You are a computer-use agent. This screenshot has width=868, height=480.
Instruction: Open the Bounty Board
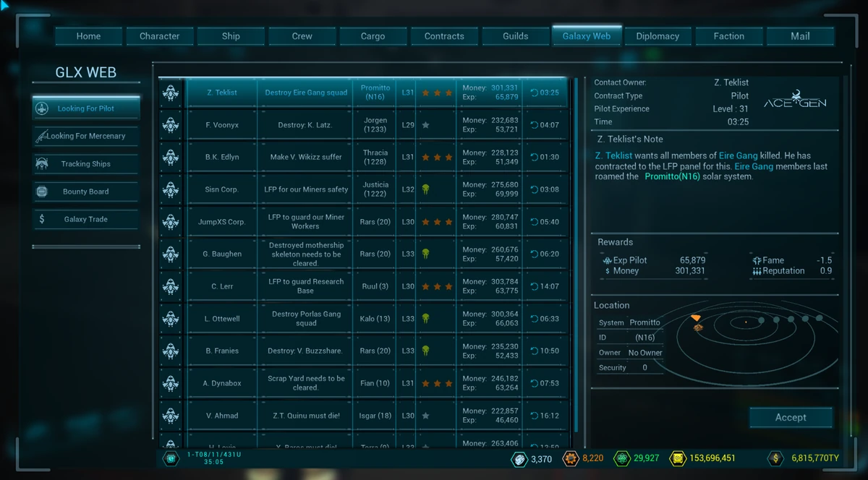click(85, 192)
